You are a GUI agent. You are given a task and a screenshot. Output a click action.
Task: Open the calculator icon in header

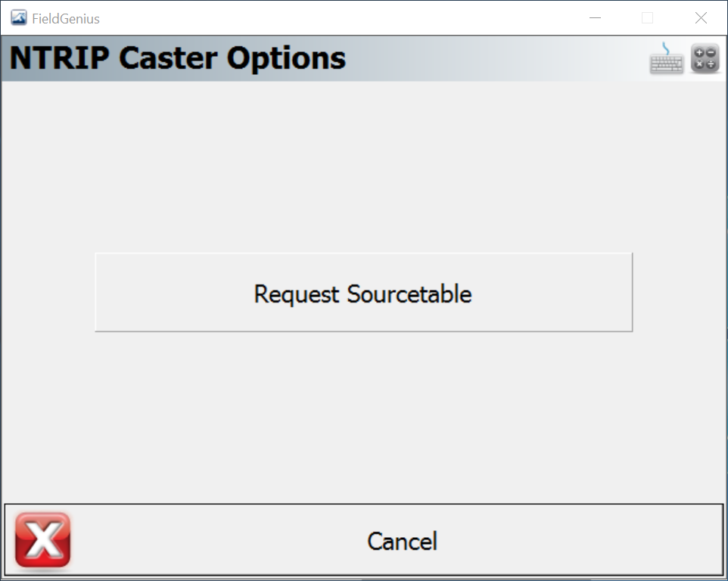pos(705,59)
